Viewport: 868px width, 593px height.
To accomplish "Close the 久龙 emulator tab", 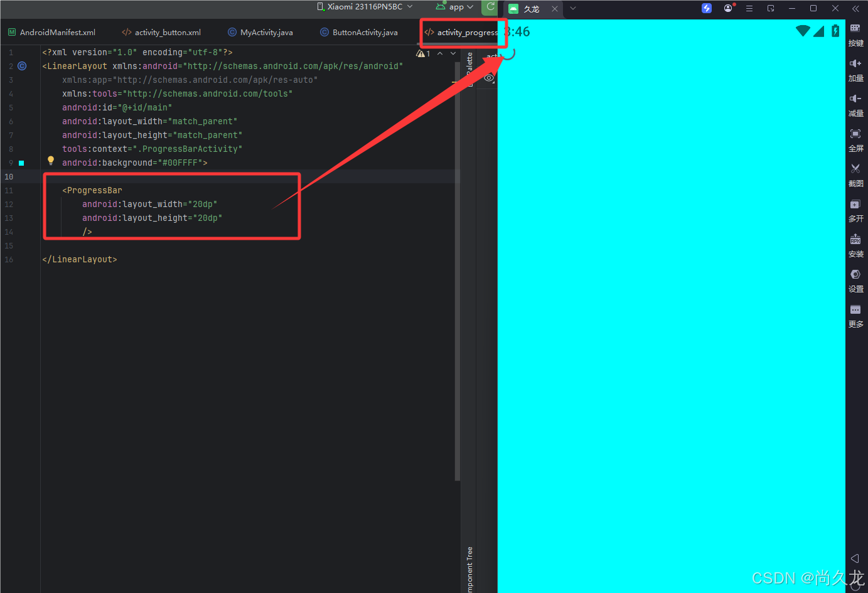I will point(555,9).
